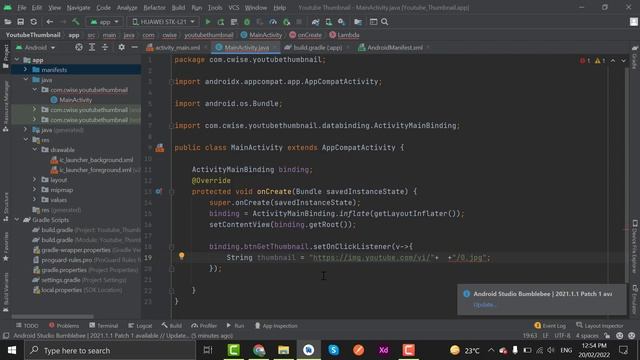Open the Refactor menu
Screen dimensions: 640x360
coord(154,8)
